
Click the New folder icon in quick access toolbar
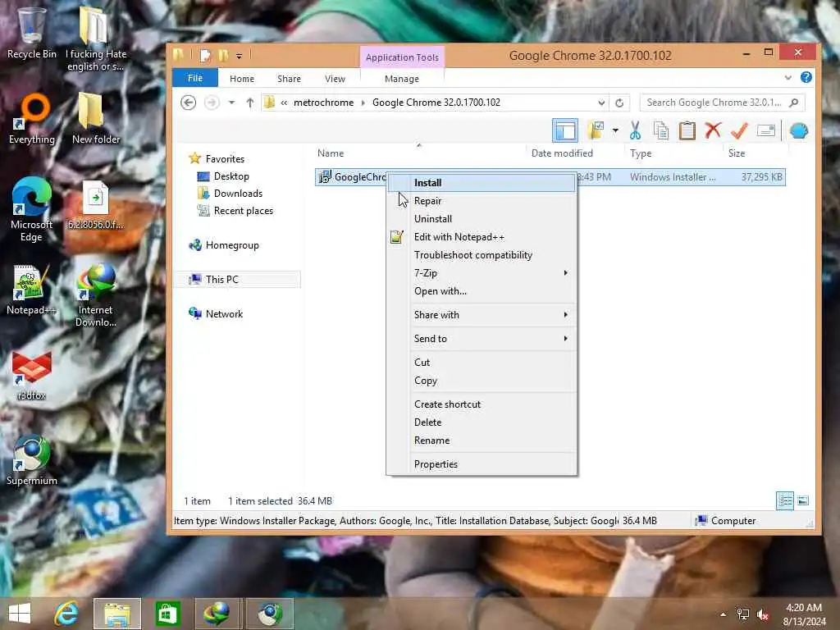(x=223, y=55)
